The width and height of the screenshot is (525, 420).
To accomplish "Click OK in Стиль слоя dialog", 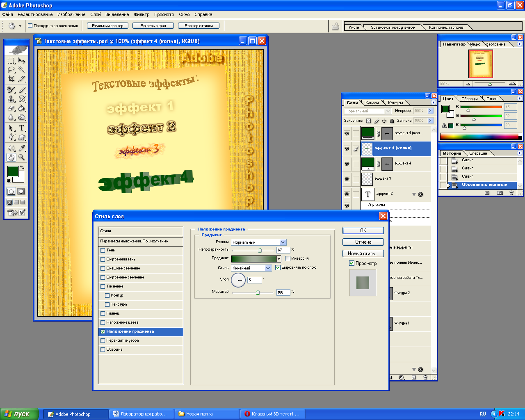I will click(x=363, y=231).
